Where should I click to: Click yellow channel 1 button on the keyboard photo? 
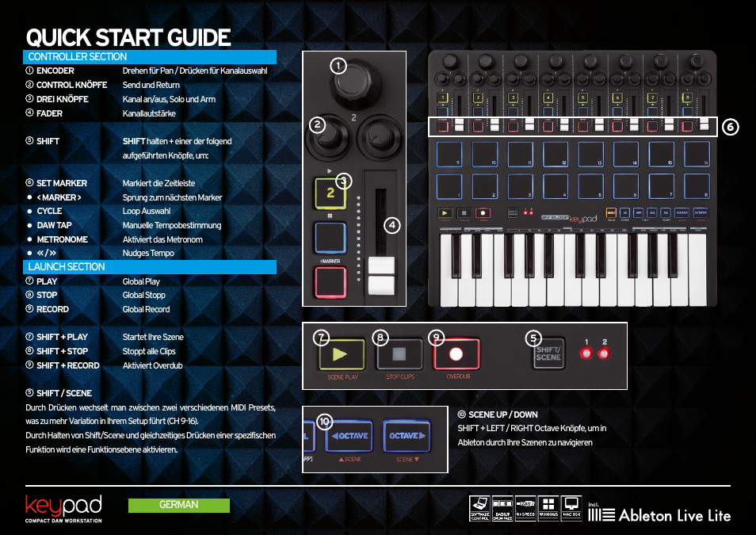(442, 97)
